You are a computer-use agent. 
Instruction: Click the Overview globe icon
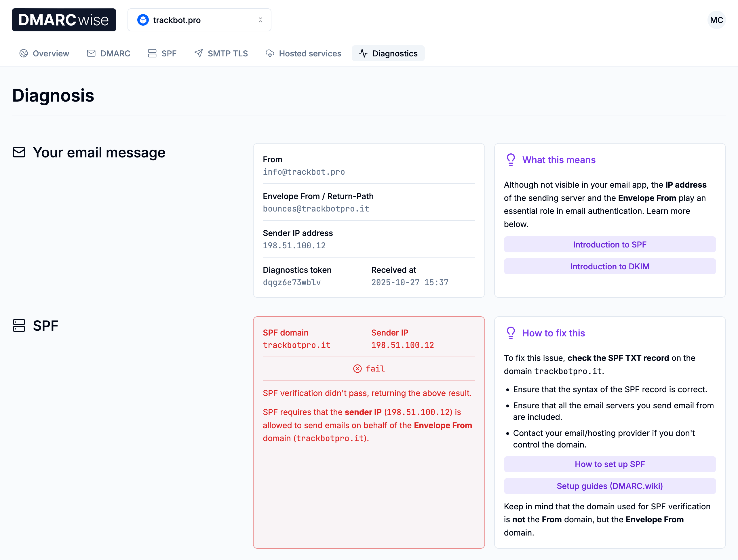point(24,53)
